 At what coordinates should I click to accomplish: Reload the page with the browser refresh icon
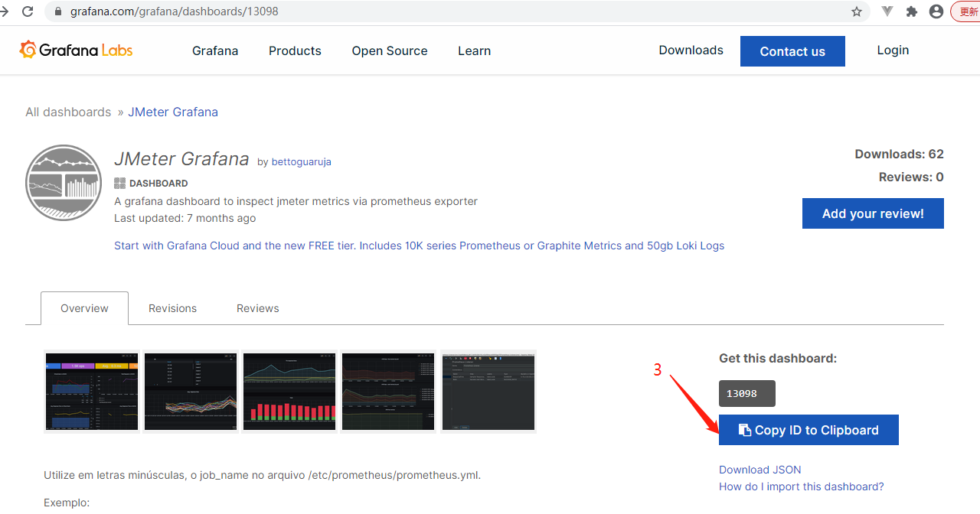28,11
